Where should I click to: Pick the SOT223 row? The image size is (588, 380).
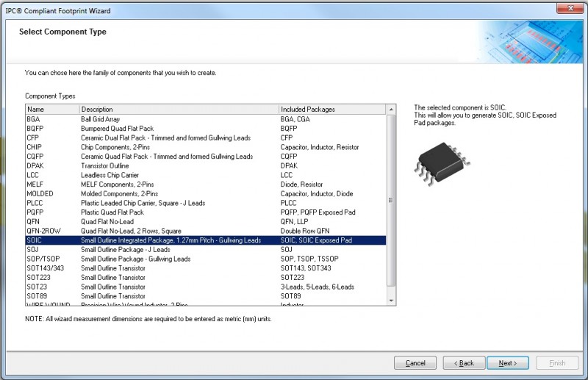point(206,278)
